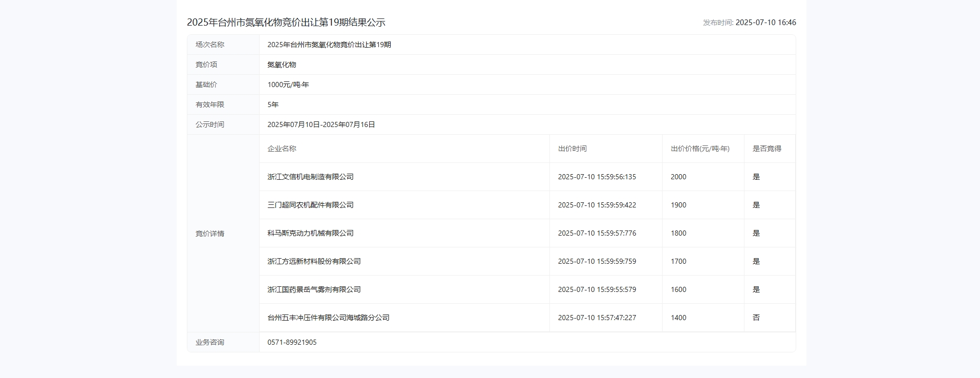
Task: Click the 业务咨询 label
Action: pyautogui.click(x=210, y=342)
